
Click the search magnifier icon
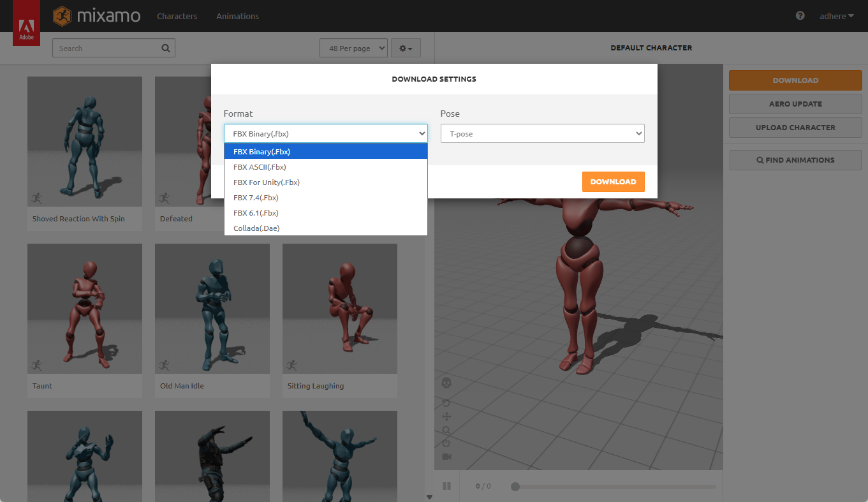point(166,48)
